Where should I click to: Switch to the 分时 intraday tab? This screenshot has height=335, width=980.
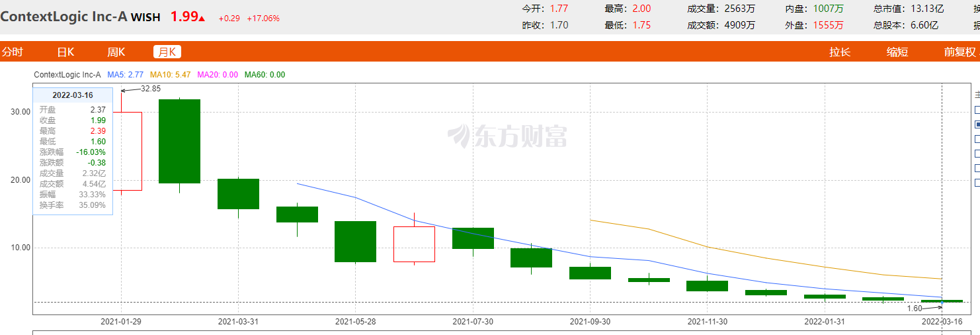click(x=12, y=52)
